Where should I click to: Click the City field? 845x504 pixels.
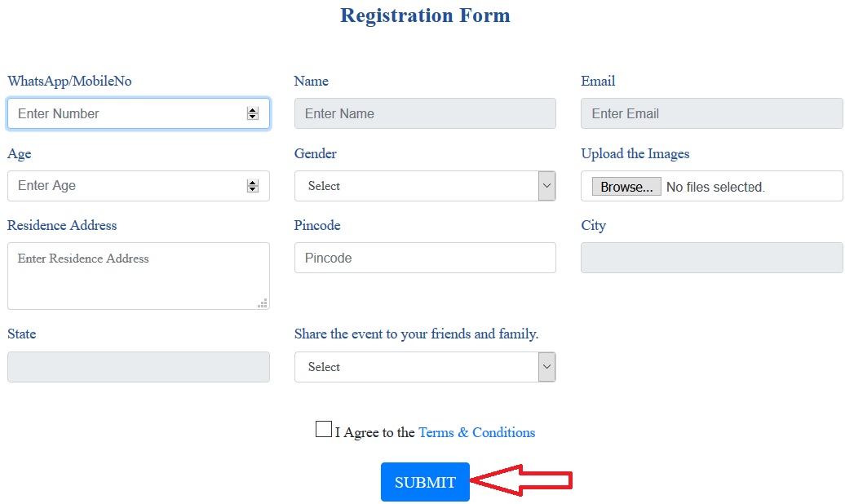click(711, 258)
